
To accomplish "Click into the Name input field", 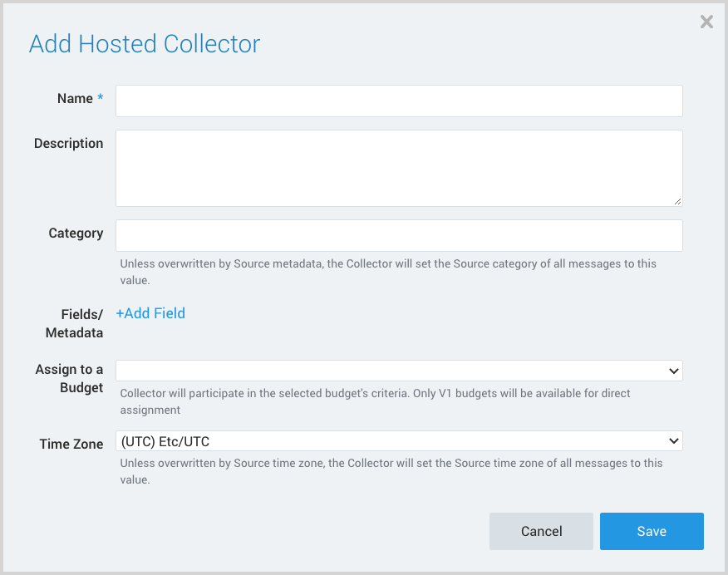I will click(x=398, y=101).
